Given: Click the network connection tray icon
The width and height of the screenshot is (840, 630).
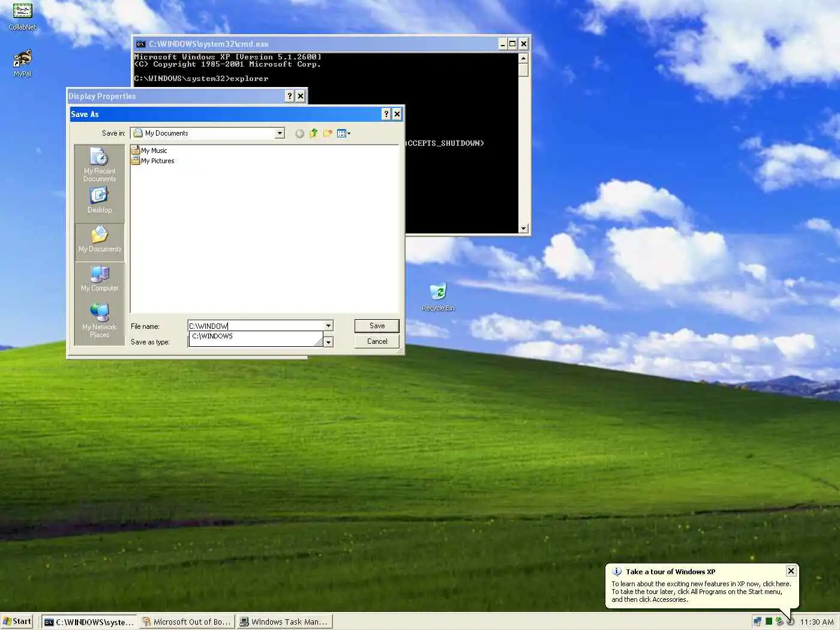Looking at the screenshot, I should point(757,622).
